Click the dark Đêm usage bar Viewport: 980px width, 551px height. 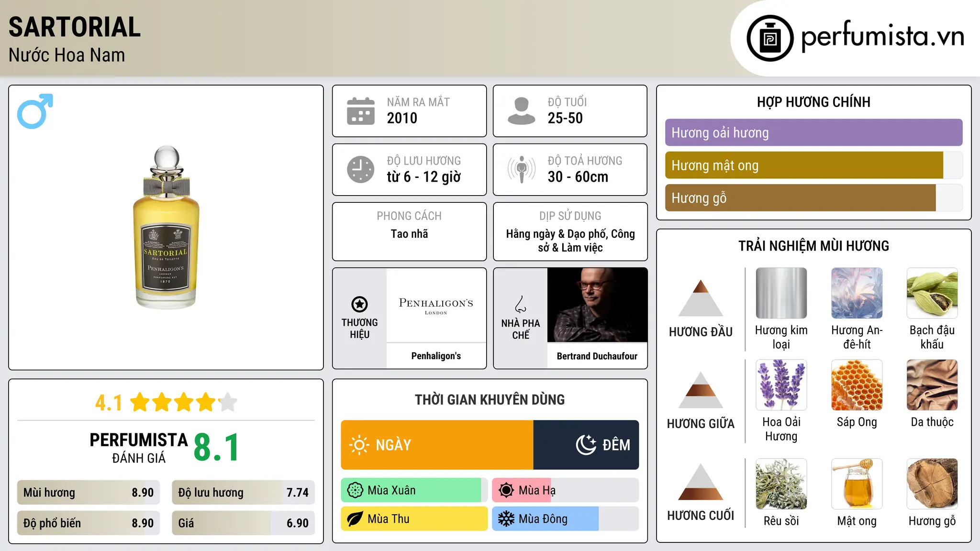(586, 445)
